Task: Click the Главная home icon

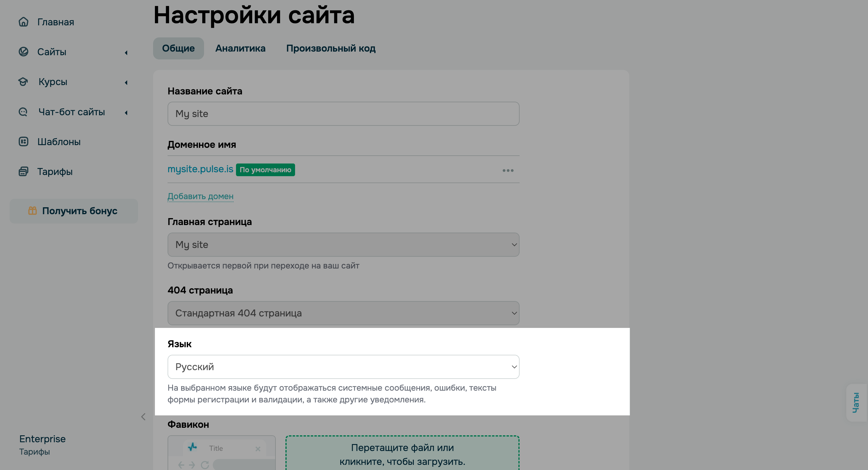Action: (23, 22)
